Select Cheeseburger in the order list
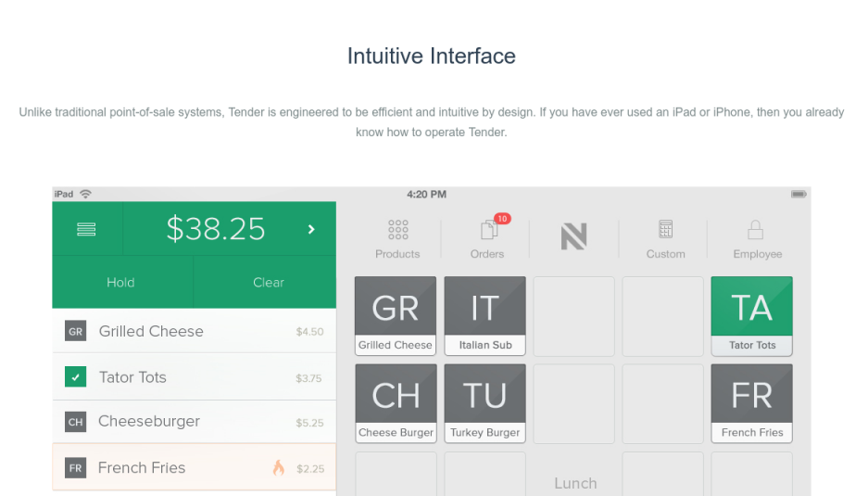 coord(149,421)
